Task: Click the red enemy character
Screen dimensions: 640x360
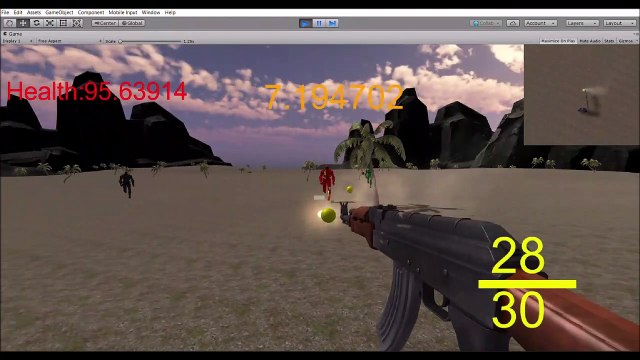Action: [327, 182]
